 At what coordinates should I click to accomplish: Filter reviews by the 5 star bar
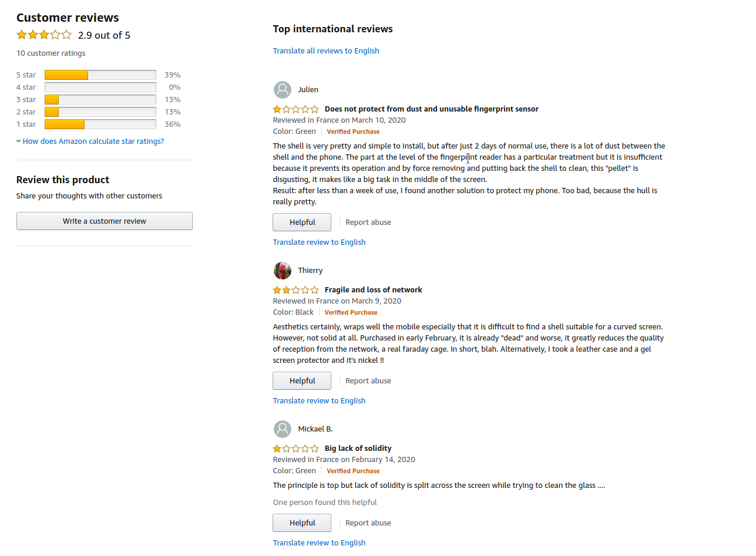pyautogui.click(x=99, y=75)
